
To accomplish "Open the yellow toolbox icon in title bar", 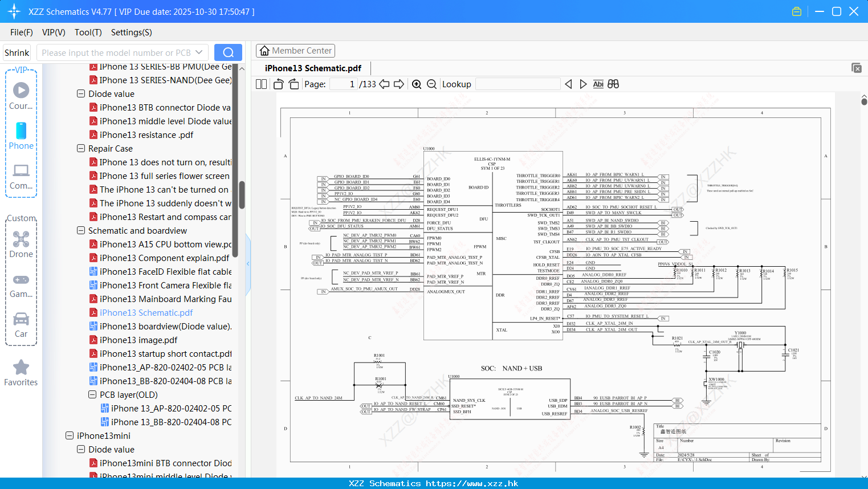I will pos(797,11).
